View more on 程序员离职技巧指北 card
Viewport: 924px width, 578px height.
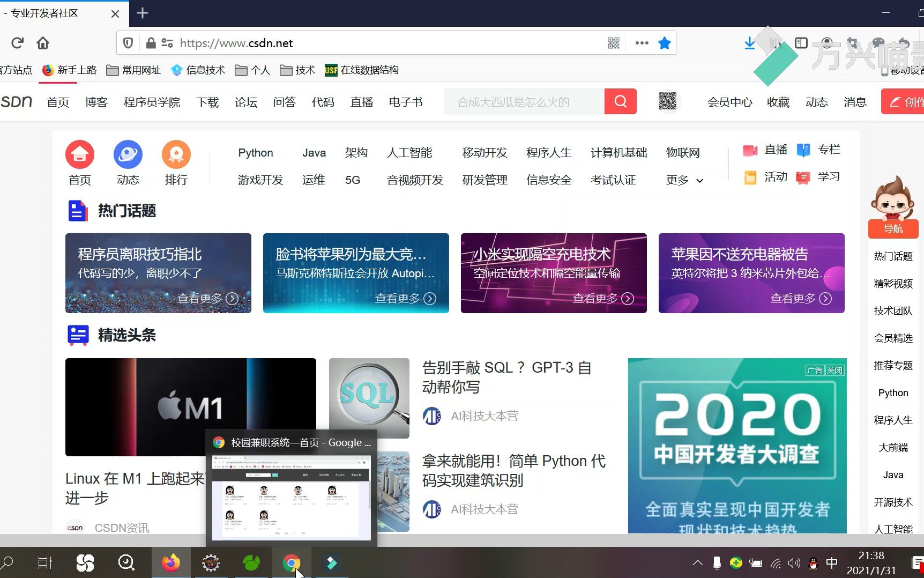[x=208, y=298]
